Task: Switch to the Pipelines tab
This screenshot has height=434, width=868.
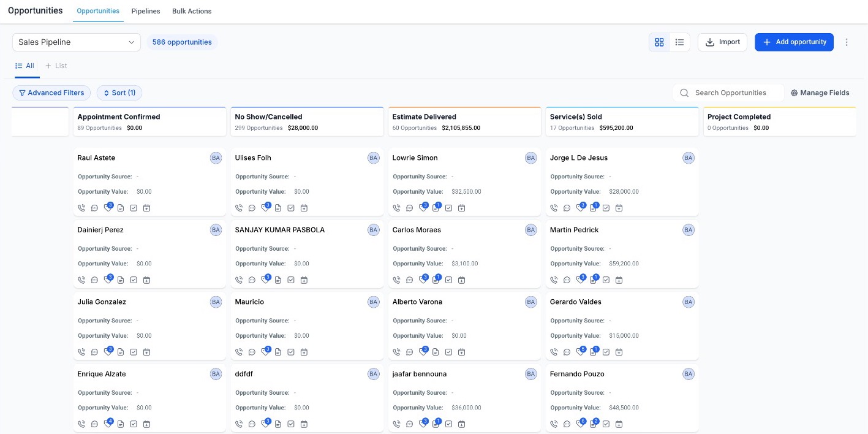Action: pyautogui.click(x=146, y=11)
